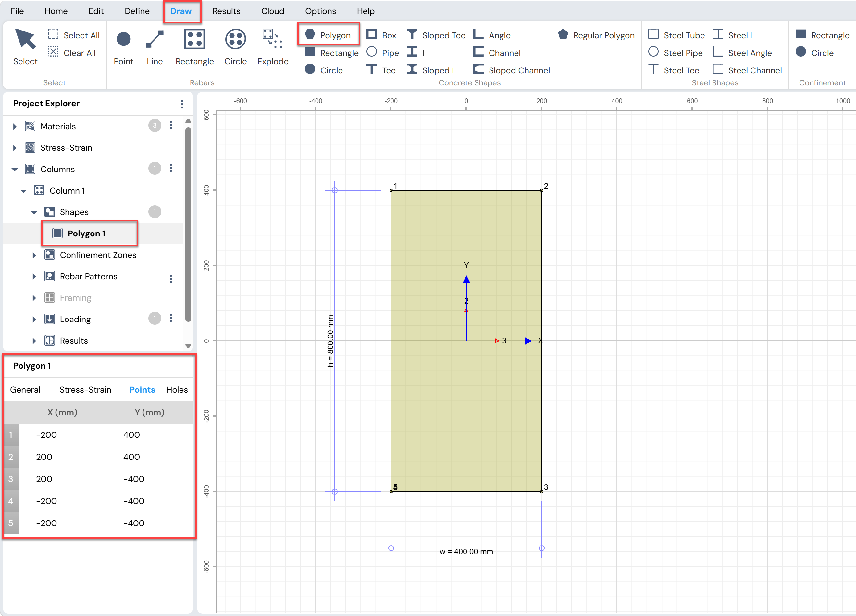Click the Select arrow tool

[25, 47]
